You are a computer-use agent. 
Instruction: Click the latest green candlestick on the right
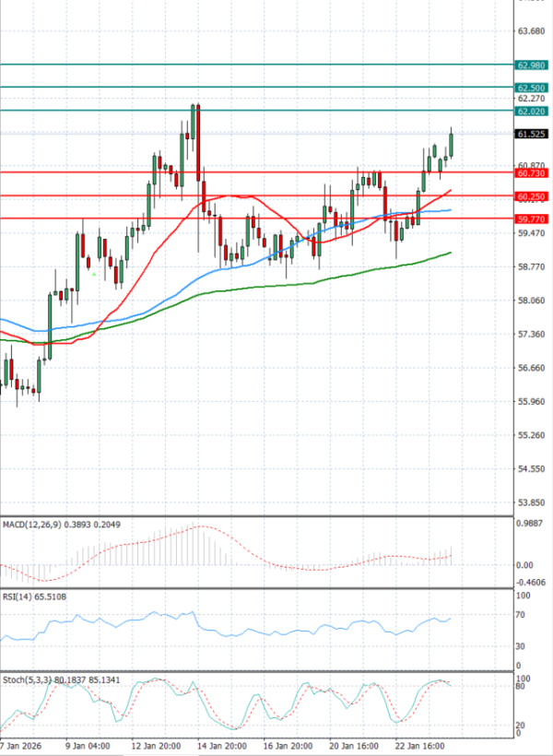(x=452, y=145)
